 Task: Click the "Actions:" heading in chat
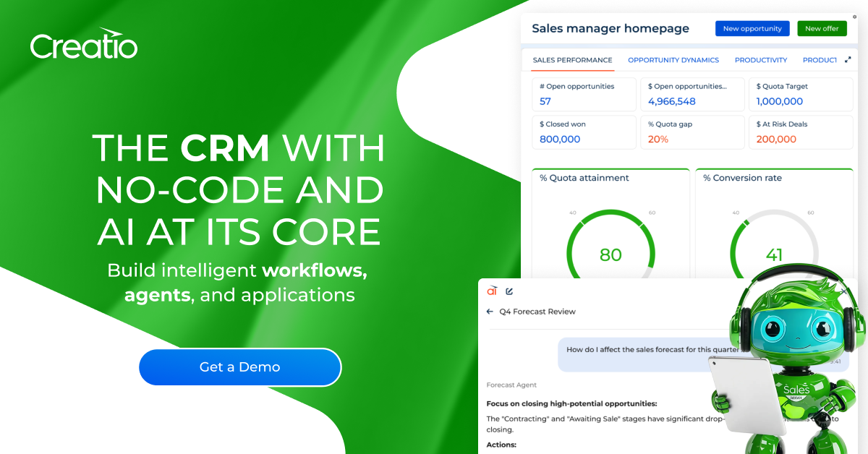click(x=501, y=445)
